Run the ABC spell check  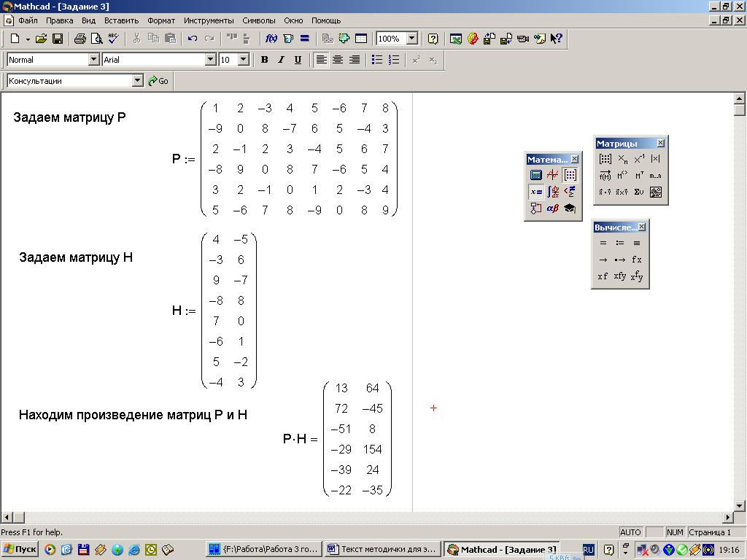pyautogui.click(x=114, y=39)
